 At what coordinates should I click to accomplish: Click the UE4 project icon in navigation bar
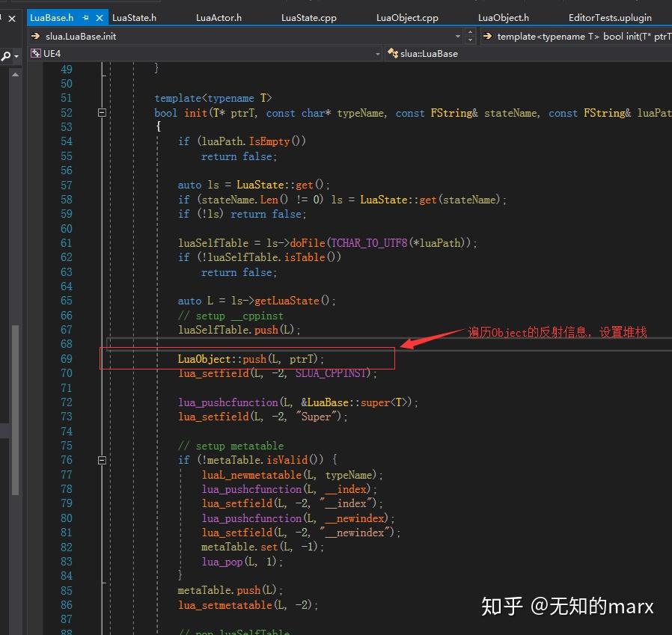36,53
